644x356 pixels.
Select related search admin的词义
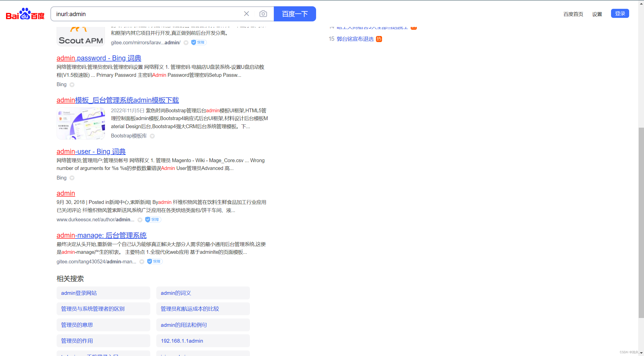point(203,293)
